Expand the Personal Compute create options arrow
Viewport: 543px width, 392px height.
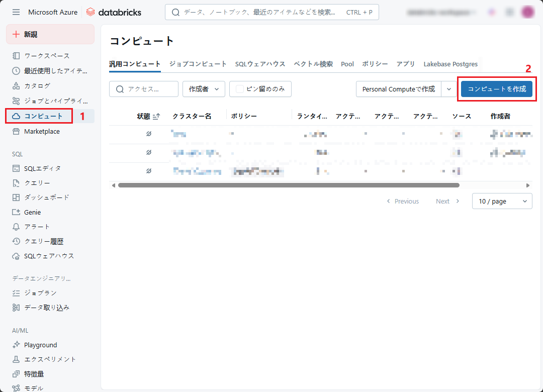449,89
